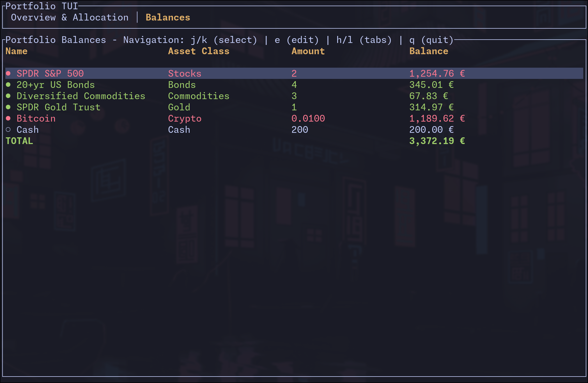Select the SPDR S&P 500 row name
This screenshot has height=383, width=588.
point(50,74)
